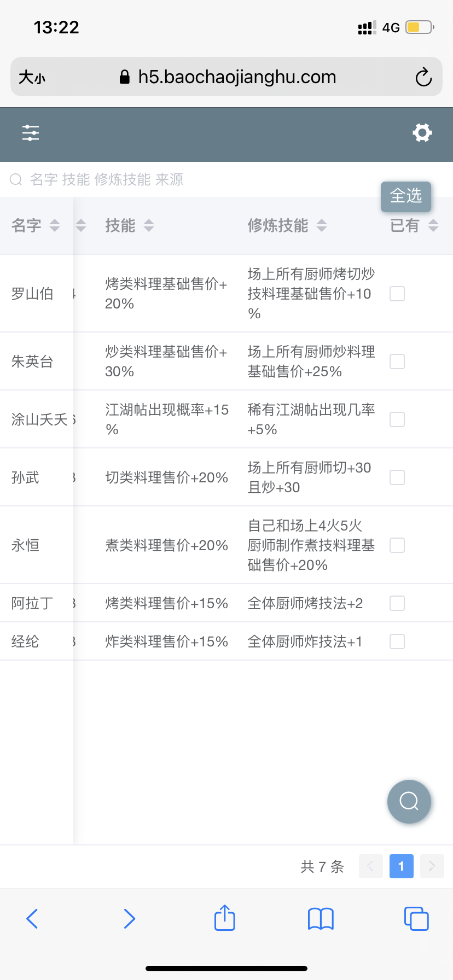Sort table by 名字 column arrows
This screenshot has width=453, height=980.
[55, 225]
